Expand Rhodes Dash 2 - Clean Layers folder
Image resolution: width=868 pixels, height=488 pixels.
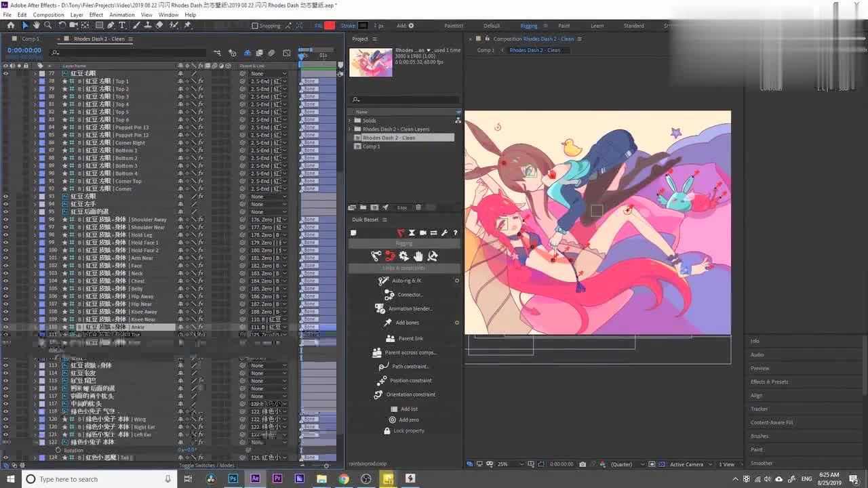(351, 129)
